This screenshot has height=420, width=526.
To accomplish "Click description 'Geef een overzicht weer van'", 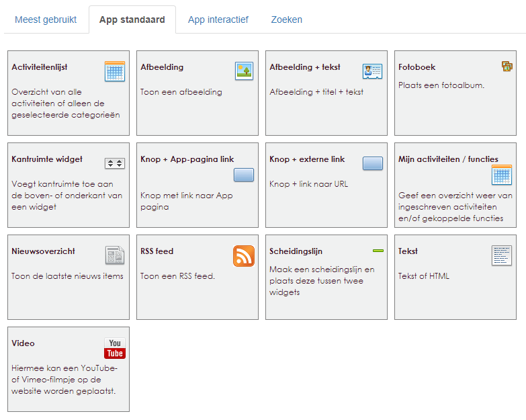I will 455,196.
